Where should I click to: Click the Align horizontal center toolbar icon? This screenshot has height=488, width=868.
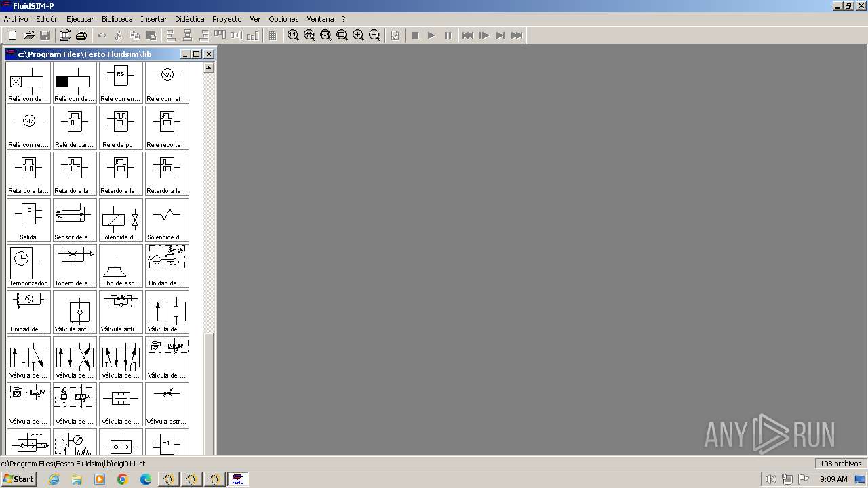[187, 35]
